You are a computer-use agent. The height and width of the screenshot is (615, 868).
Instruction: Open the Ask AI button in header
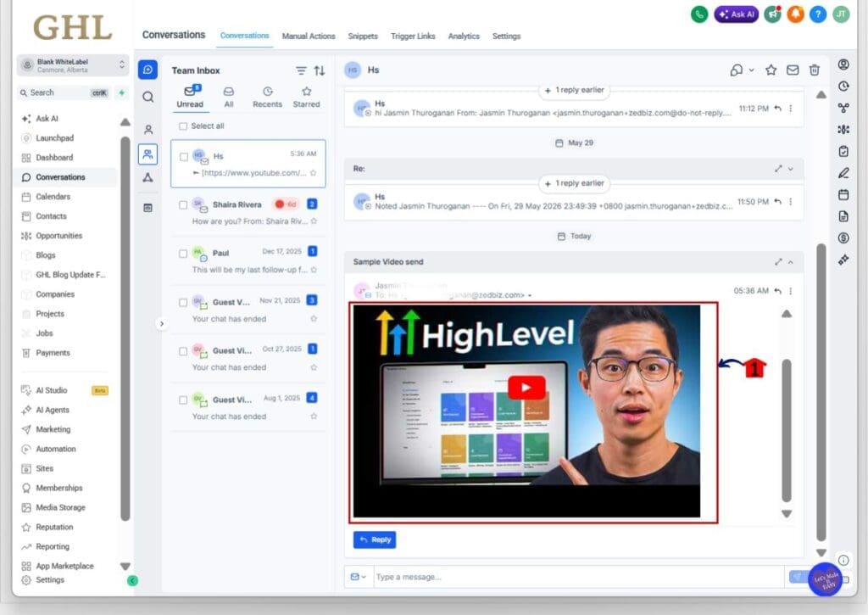click(x=737, y=14)
